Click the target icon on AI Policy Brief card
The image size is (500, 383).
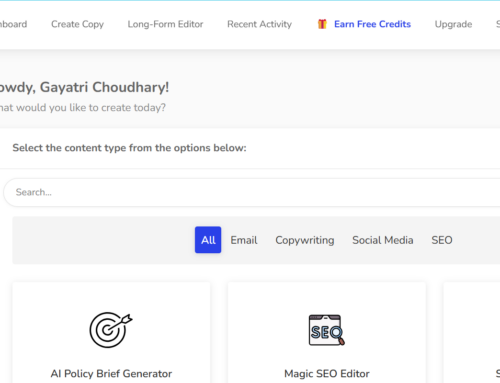111,330
